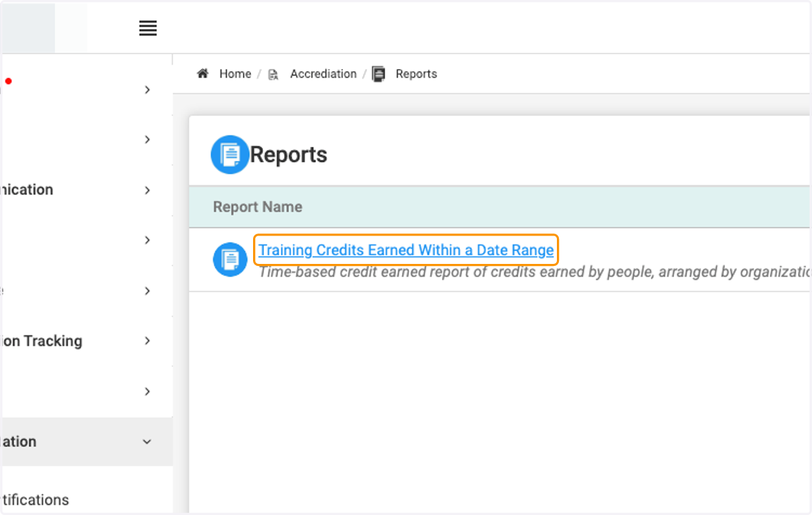
Task: Click the Time-based credit earned report description
Action: click(x=535, y=272)
